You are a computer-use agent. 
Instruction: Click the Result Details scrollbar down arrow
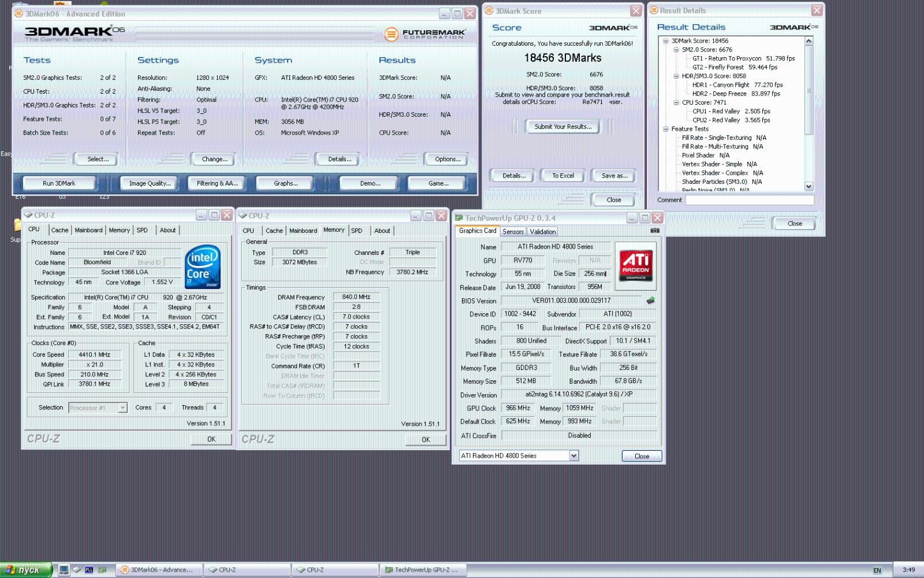(808, 186)
